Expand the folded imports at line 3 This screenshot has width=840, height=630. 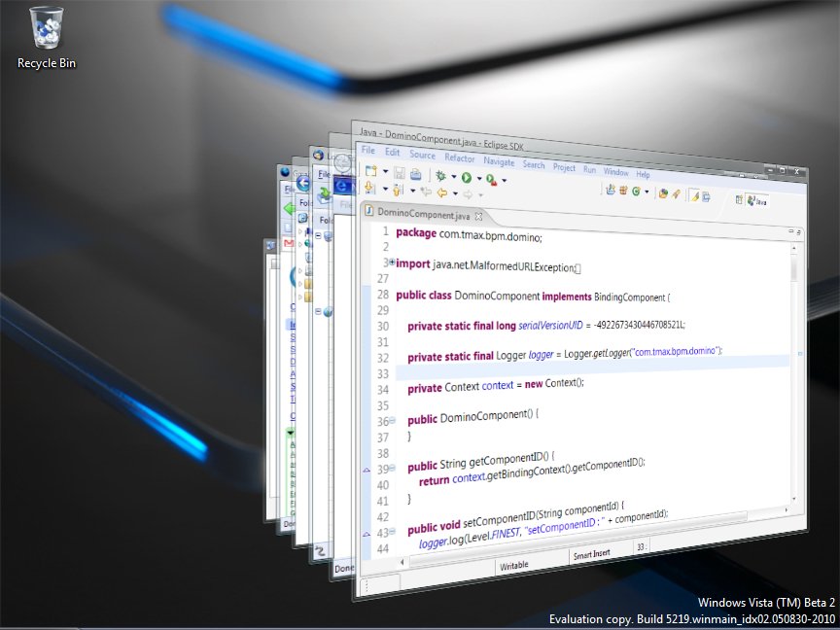click(392, 262)
